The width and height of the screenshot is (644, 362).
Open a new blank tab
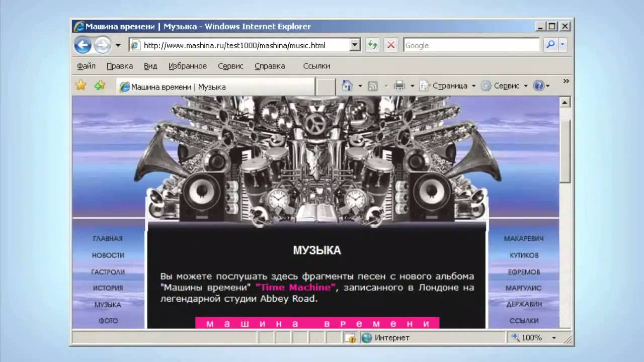[326, 87]
